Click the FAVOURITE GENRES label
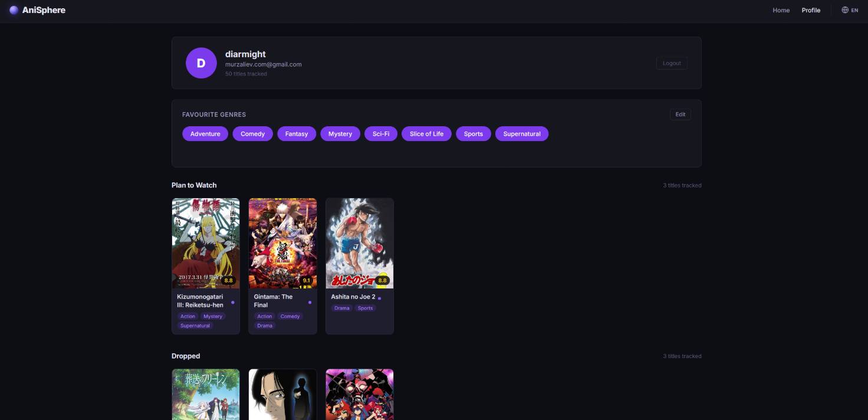Image resolution: width=868 pixels, height=420 pixels. coord(214,114)
